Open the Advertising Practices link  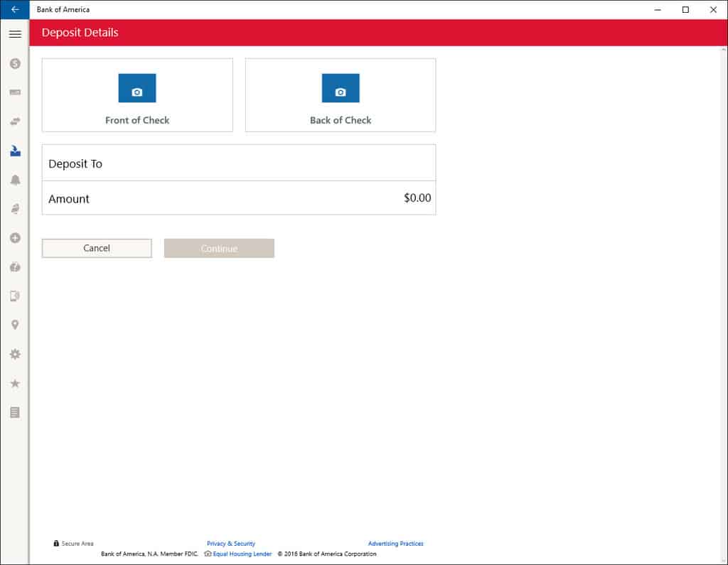coord(395,543)
